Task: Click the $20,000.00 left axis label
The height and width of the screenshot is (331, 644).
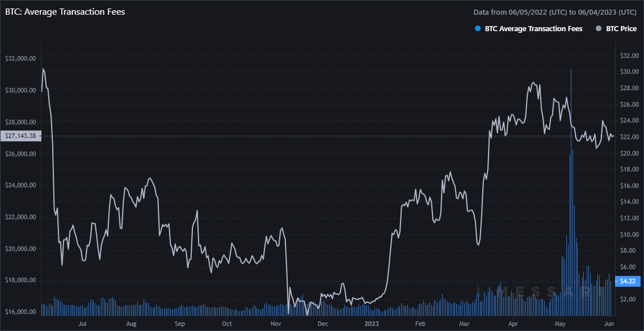Action: [19, 249]
